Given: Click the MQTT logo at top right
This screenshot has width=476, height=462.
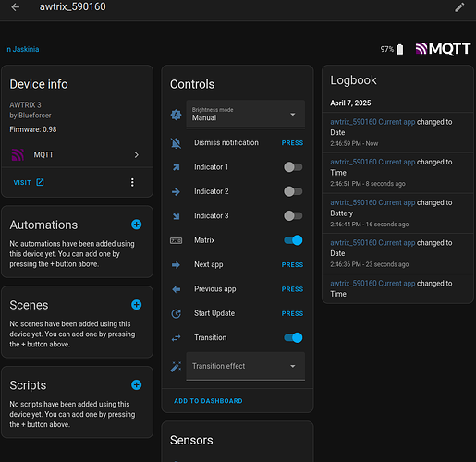Looking at the screenshot, I should (x=443, y=49).
